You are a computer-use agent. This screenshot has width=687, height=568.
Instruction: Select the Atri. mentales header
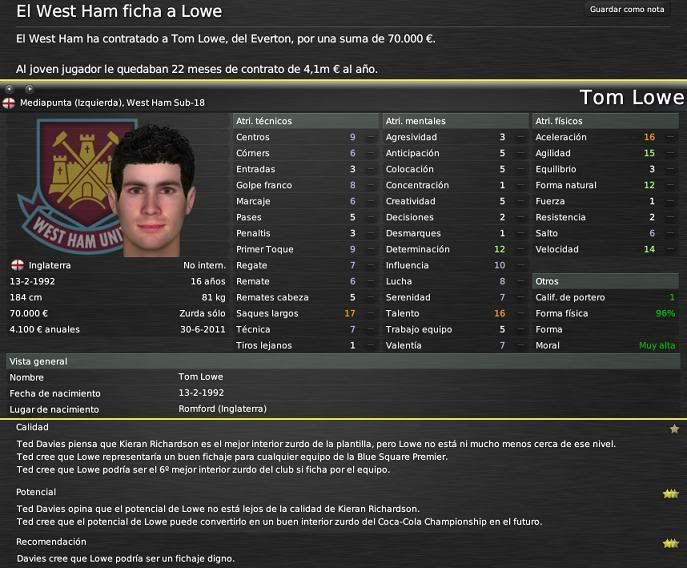pyautogui.click(x=456, y=121)
